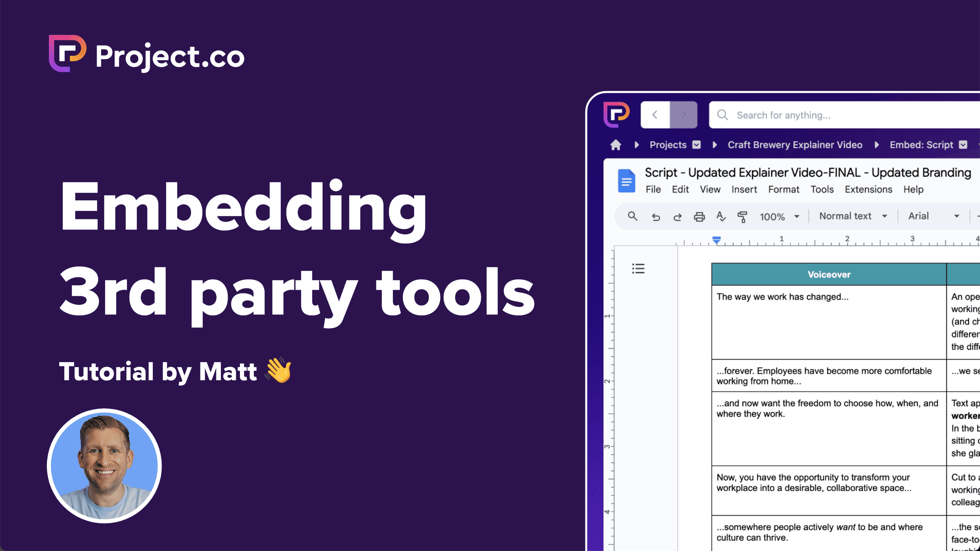Image resolution: width=980 pixels, height=551 pixels.
Task: Open the Normal text style dropdown
Action: (x=853, y=216)
